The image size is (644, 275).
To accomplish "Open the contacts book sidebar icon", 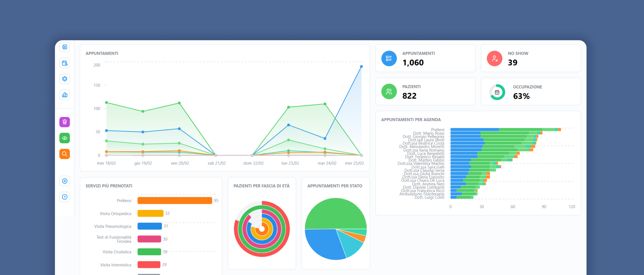I will [x=65, y=47].
